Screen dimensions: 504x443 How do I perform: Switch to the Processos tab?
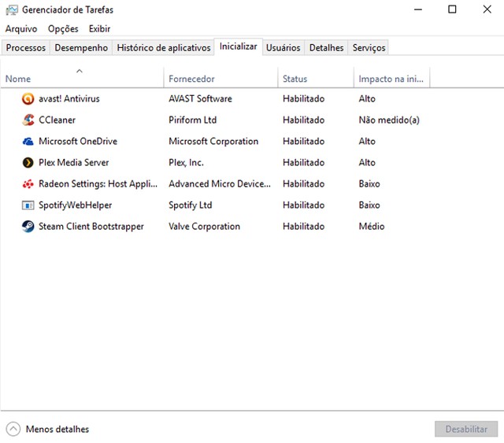click(26, 47)
